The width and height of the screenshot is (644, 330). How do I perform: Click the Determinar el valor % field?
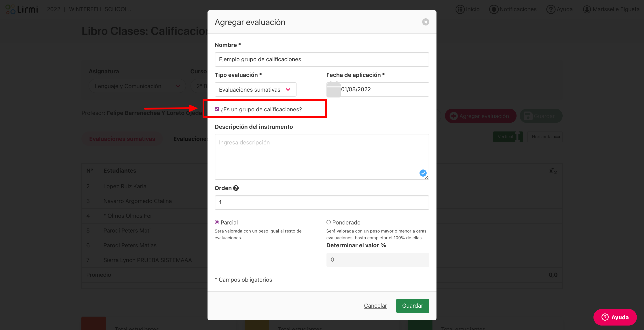point(377,260)
